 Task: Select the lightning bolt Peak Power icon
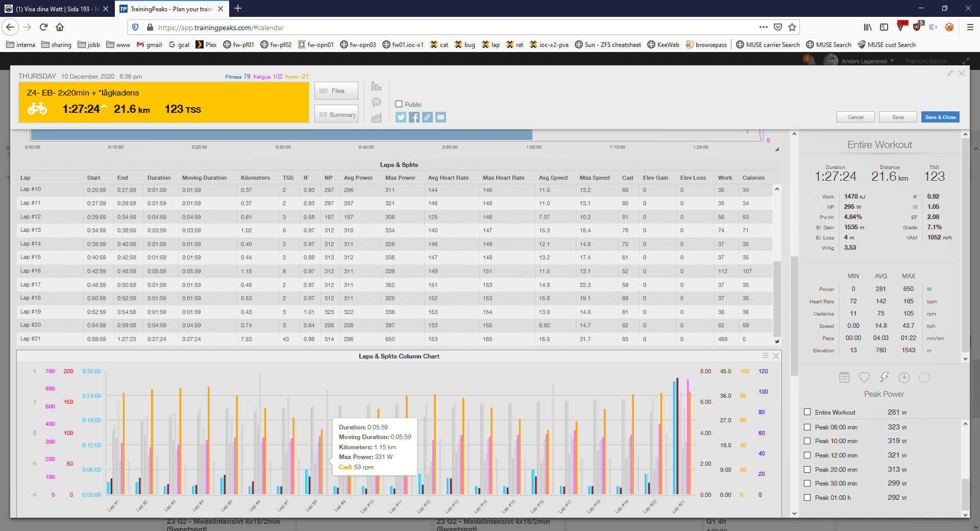click(884, 377)
